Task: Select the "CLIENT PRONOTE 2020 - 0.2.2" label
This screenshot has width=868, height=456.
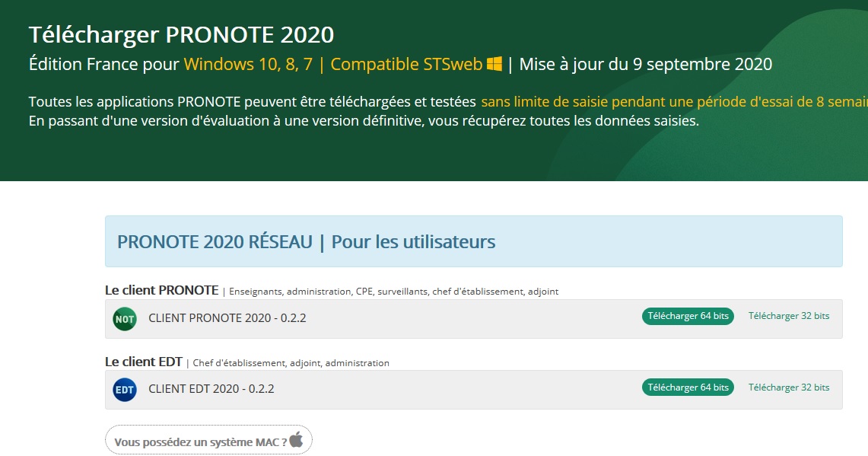Action: [x=227, y=318]
